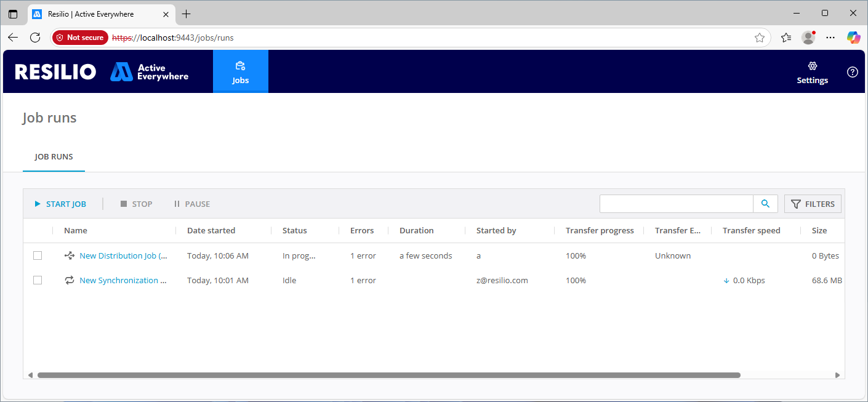868x402 pixels.
Task: Click the synchronization job type icon
Action: pyautogui.click(x=70, y=280)
